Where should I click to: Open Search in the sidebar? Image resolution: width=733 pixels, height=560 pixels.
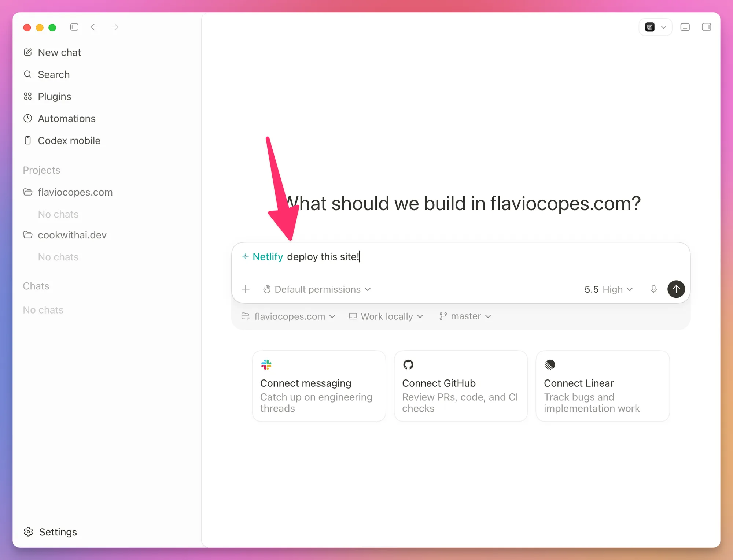click(x=47, y=74)
